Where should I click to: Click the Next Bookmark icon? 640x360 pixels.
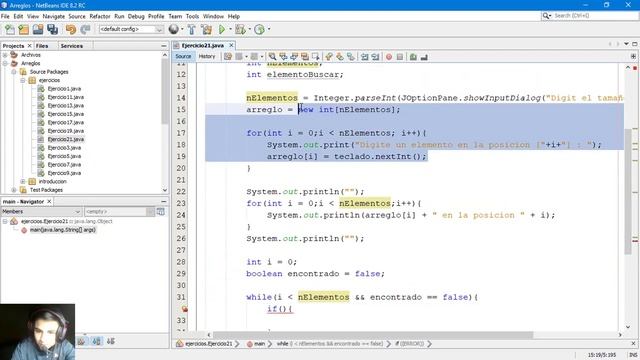(x=340, y=57)
